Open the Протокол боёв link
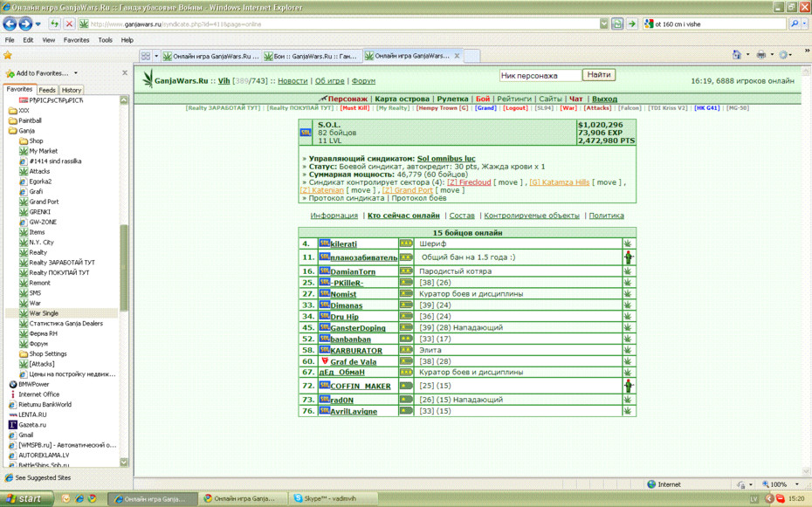812x507 pixels. coord(419,197)
